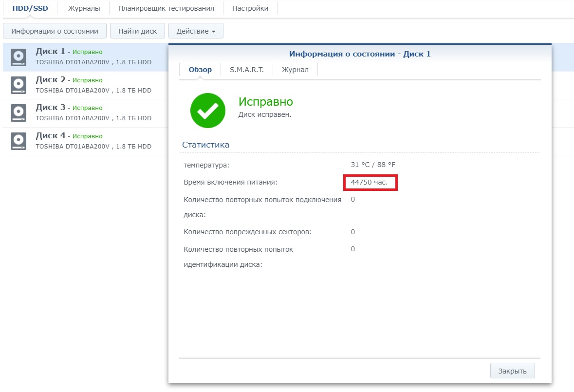This screenshot has width=574, height=392.
Task: Click the Найти диск button
Action: 137,31
